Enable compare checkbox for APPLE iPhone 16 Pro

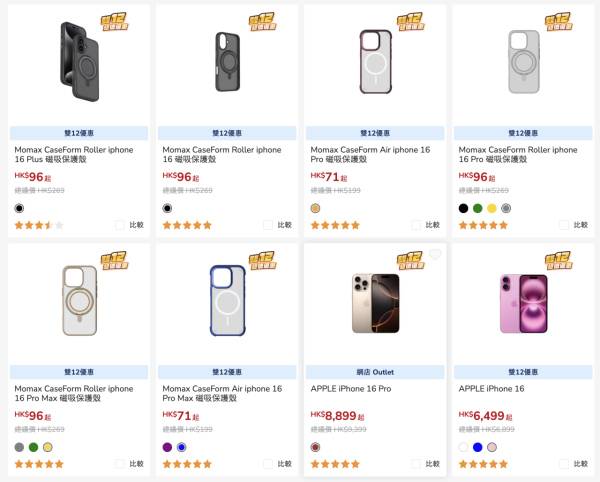416,464
